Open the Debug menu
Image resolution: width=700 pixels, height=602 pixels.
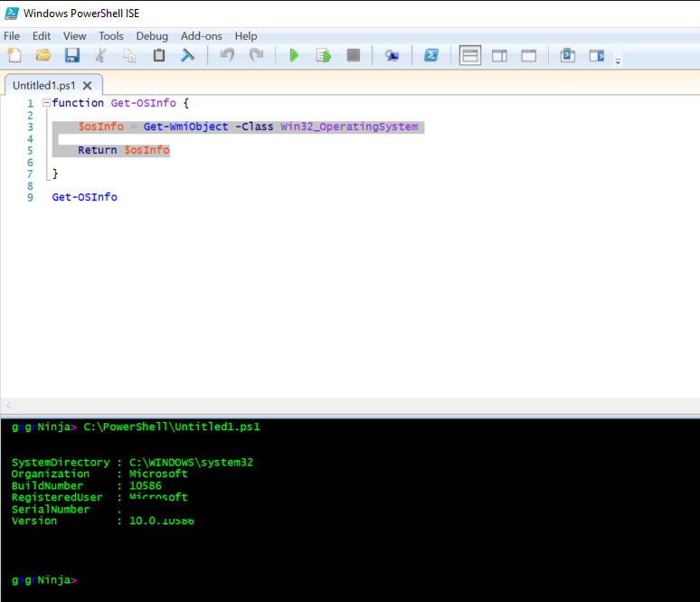point(152,36)
